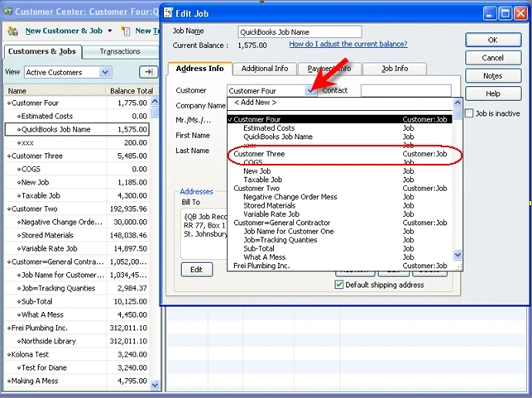Switch to the Additional Info tab
The width and height of the screenshot is (532, 398).
265,69
